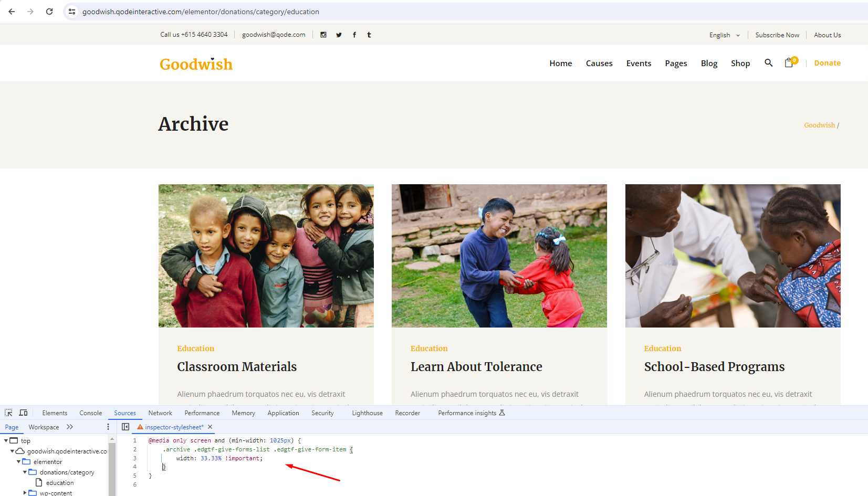Toggle the navigator sidebar panel
The image size is (868, 496).
pos(126,427)
